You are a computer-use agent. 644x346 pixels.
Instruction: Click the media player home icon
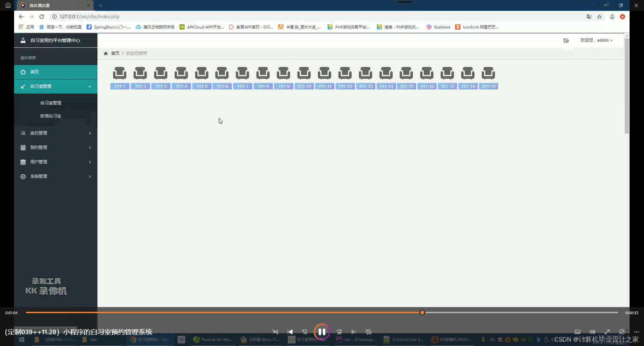point(8,5)
